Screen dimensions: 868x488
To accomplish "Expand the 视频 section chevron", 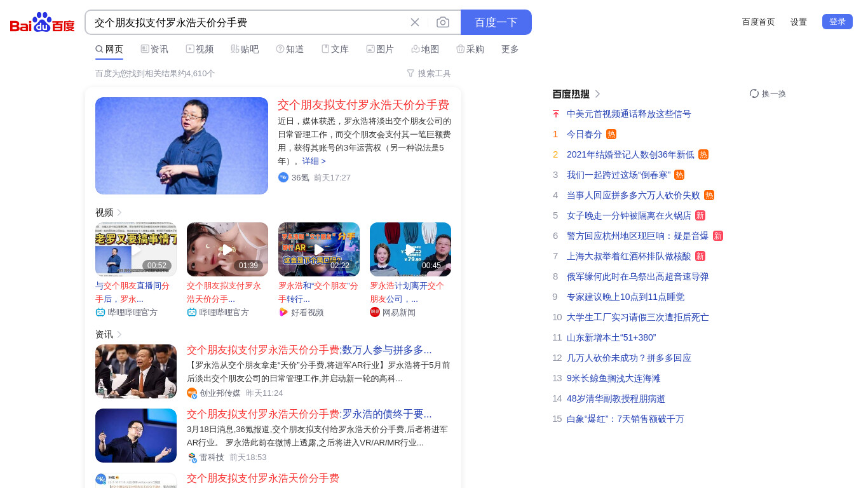I will [119, 212].
